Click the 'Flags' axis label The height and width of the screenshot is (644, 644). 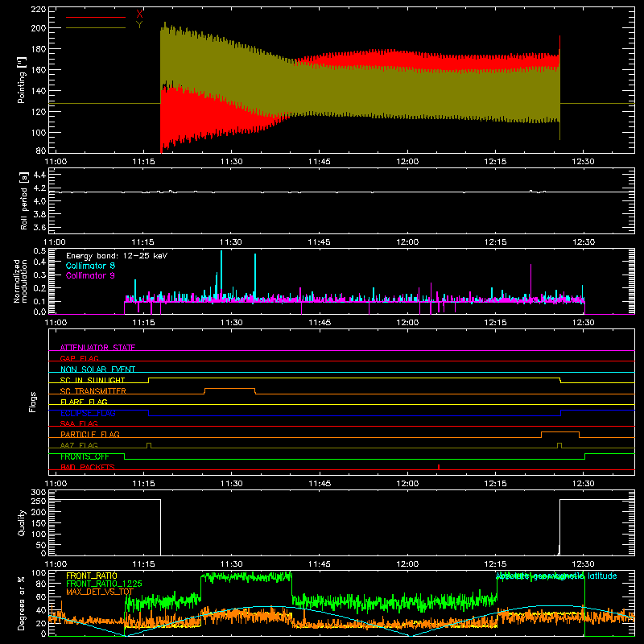point(33,402)
